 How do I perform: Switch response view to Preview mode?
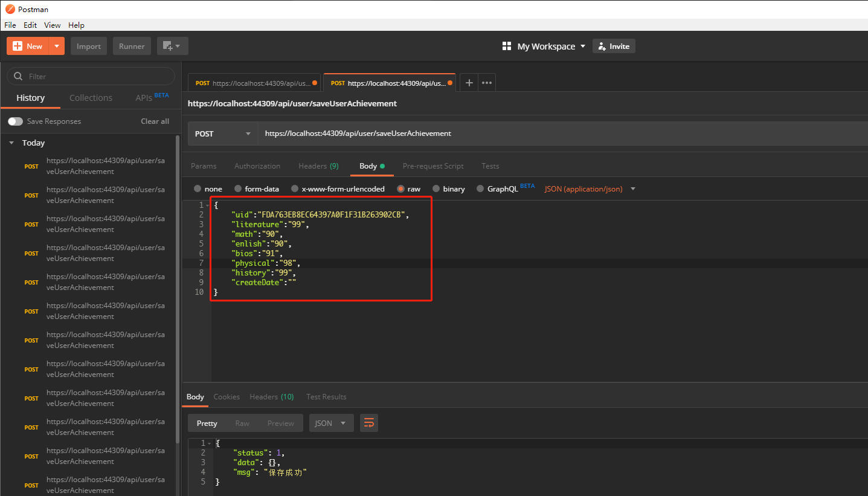tap(280, 423)
